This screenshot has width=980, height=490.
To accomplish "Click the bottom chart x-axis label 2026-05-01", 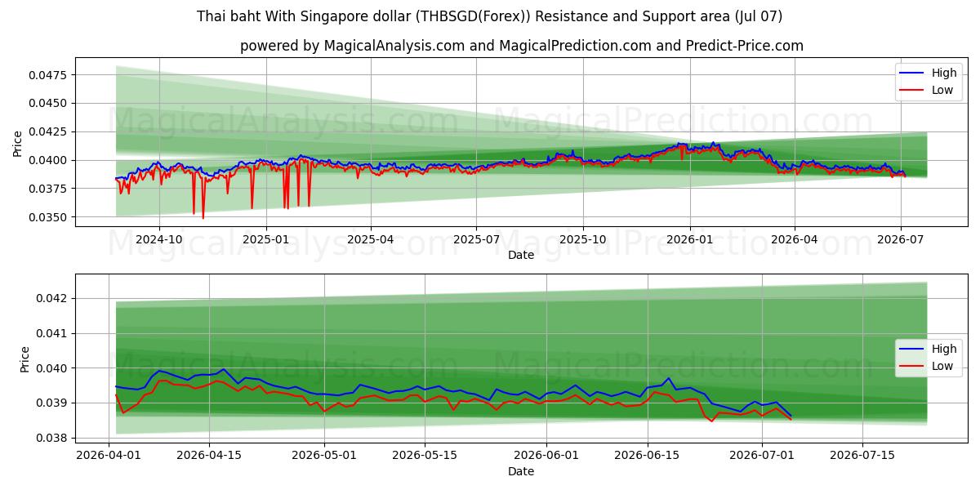I will click(324, 457).
